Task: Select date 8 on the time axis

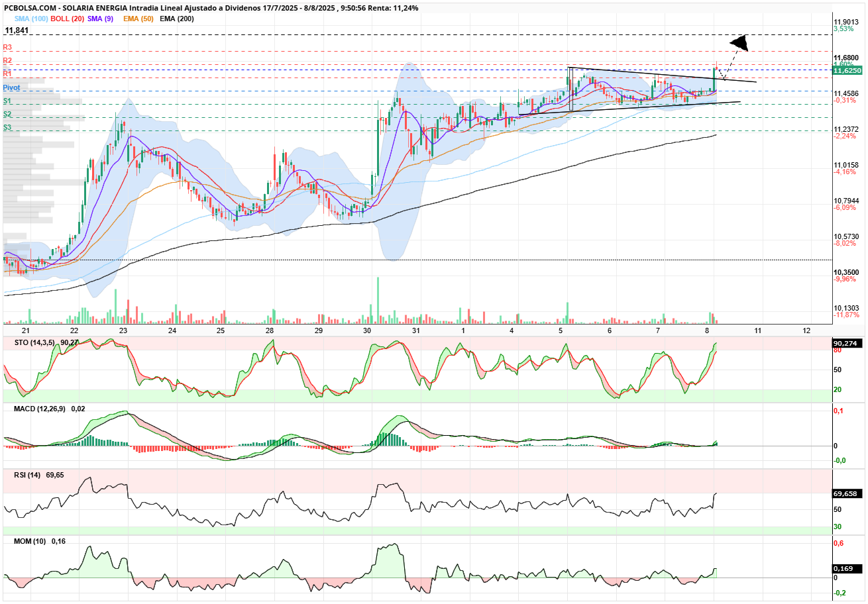Action: coord(707,330)
